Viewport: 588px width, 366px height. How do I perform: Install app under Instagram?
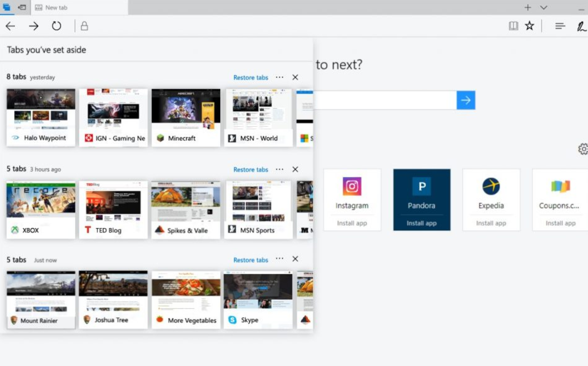coord(352,223)
